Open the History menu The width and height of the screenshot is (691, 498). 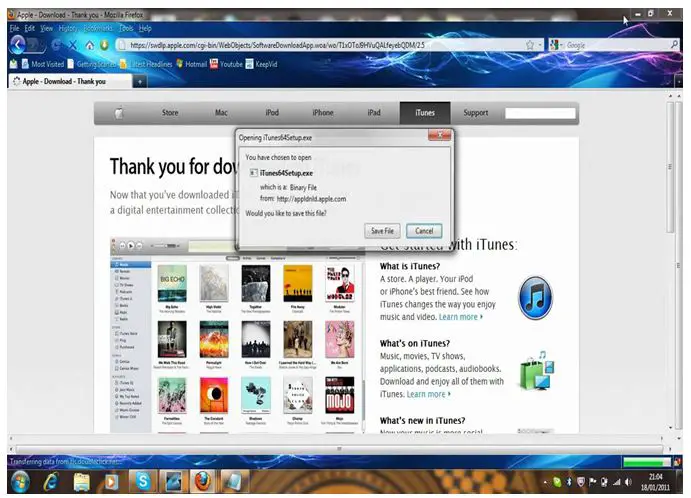[x=67, y=29]
